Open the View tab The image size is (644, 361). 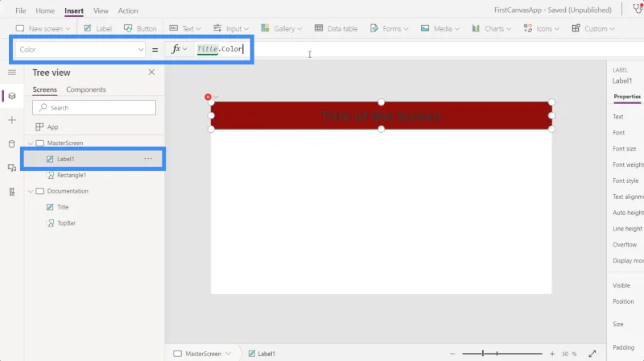101,10
